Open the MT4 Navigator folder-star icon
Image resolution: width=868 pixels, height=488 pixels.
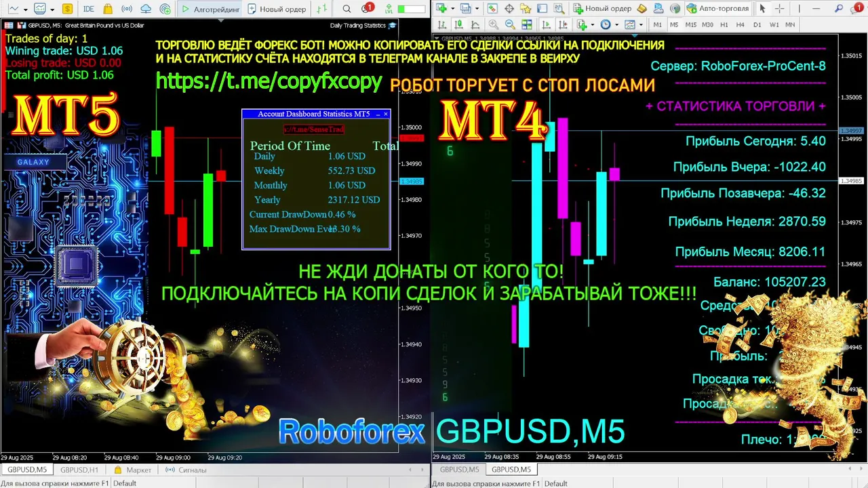coord(526,8)
